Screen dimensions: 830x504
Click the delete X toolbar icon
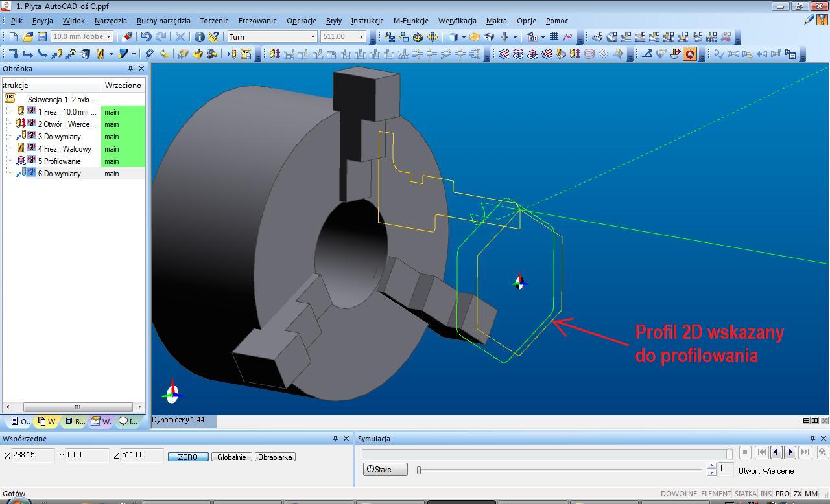(180, 36)
